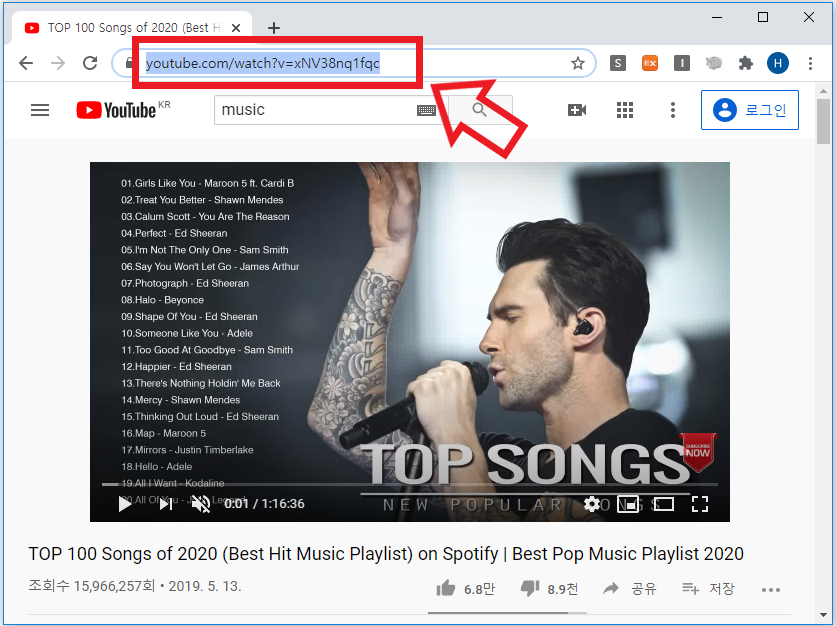Click the search magnifier button
This screenshot has height=626, width=836.
(480, 110)
